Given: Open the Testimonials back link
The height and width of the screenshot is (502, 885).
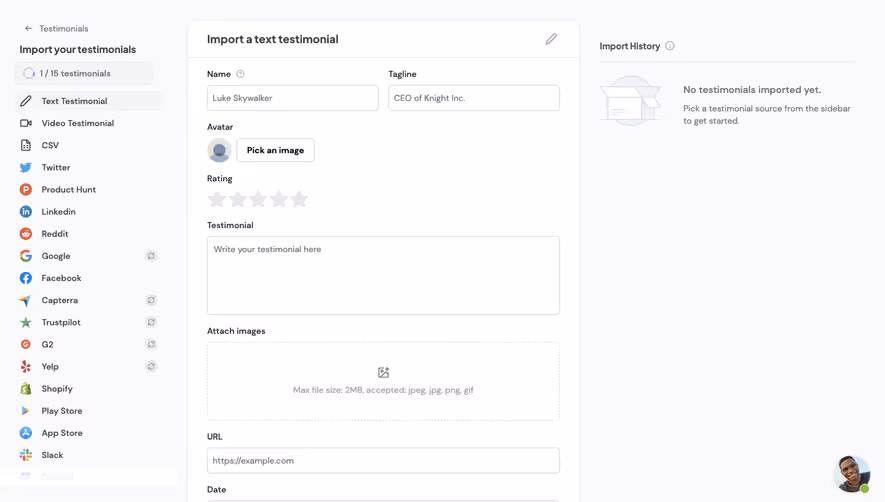Looking at the screenshot, I should point(64,28).
